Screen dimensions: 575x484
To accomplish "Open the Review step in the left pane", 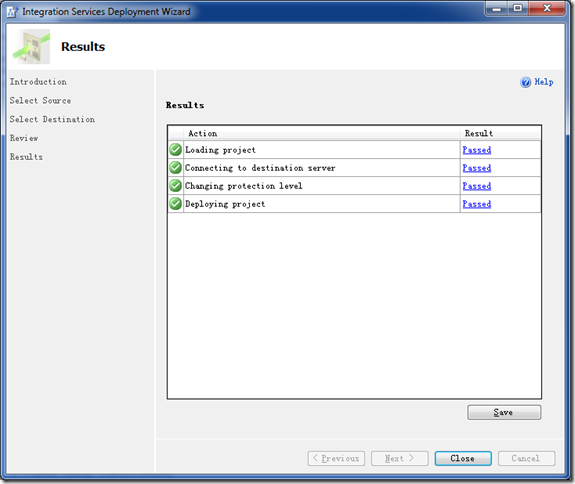I will [x=24, y=138].
